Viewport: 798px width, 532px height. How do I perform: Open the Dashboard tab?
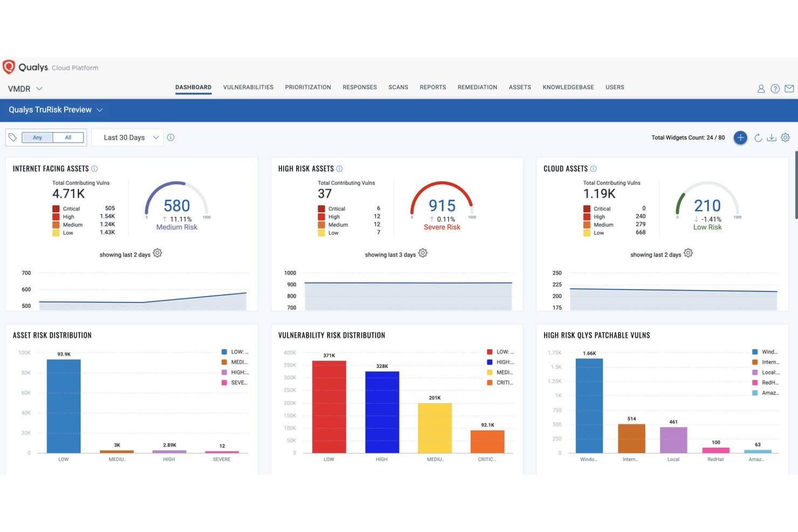click(x=193, y=87)
